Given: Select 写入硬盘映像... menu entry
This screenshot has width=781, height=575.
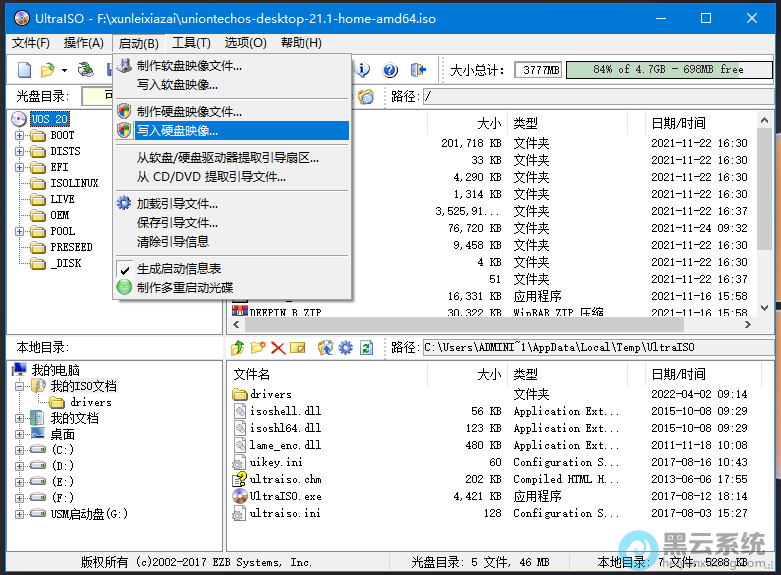Looking at the screenshot, I should coord(177,130).
